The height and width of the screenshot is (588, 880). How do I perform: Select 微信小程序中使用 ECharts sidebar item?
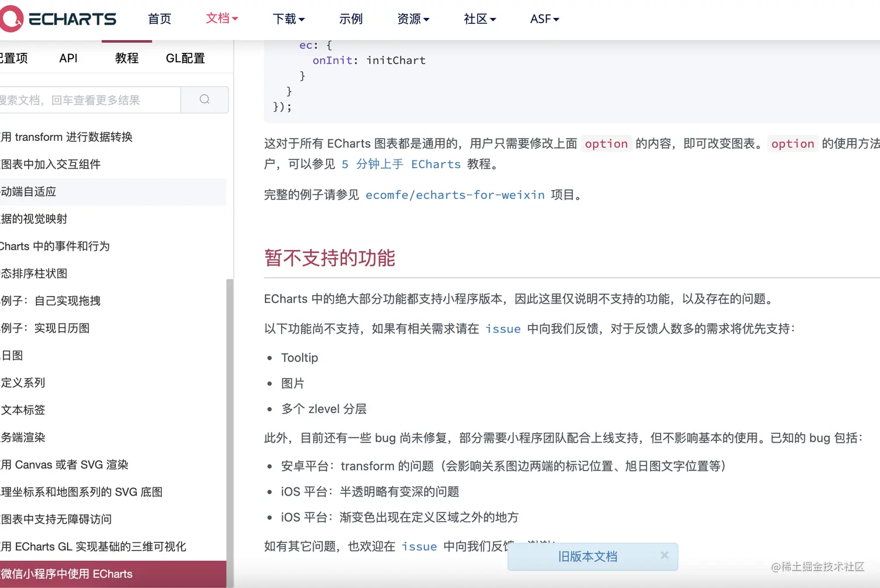(113, 574)
